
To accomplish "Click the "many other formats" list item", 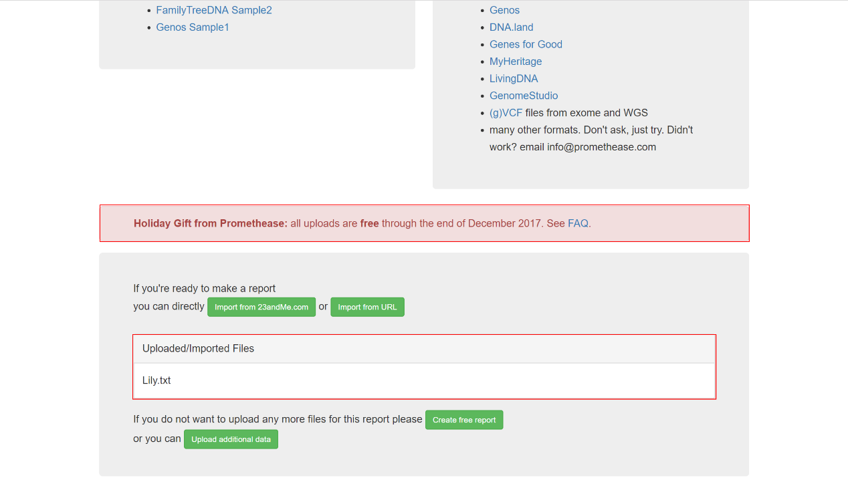I will (x=591, y=138).
